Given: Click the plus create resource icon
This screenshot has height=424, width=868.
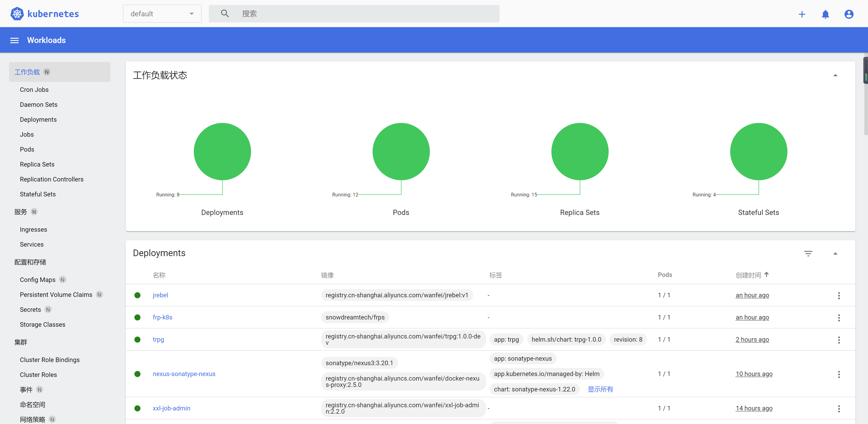Looking at the screenshot, I should coord(802,14).
